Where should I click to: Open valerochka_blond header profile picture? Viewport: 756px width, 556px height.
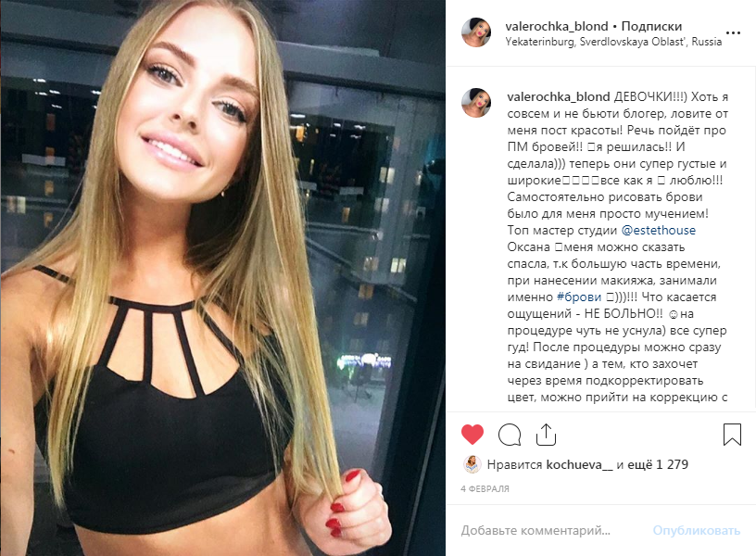coord(476,32)
